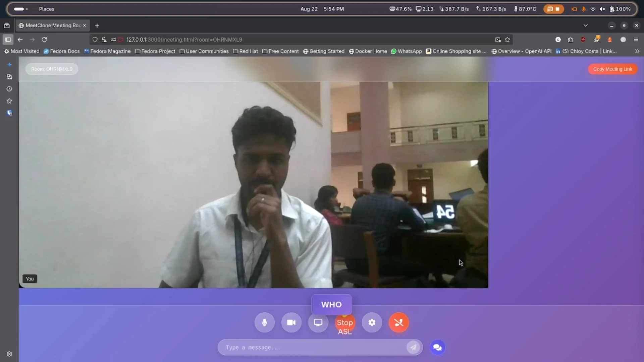Open the list-all-tabs chevron
Image resolution: width=644 pixels, height=362 pixels.
pos(586,25)
